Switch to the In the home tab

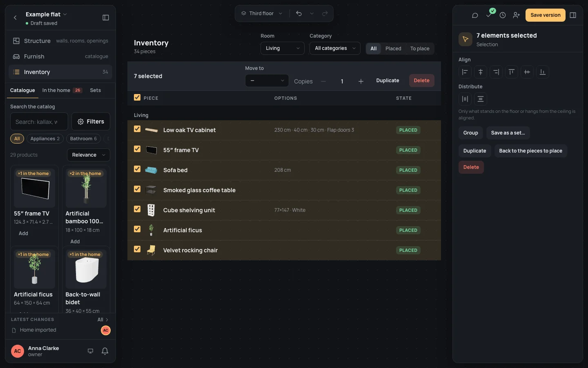point(62,90)
